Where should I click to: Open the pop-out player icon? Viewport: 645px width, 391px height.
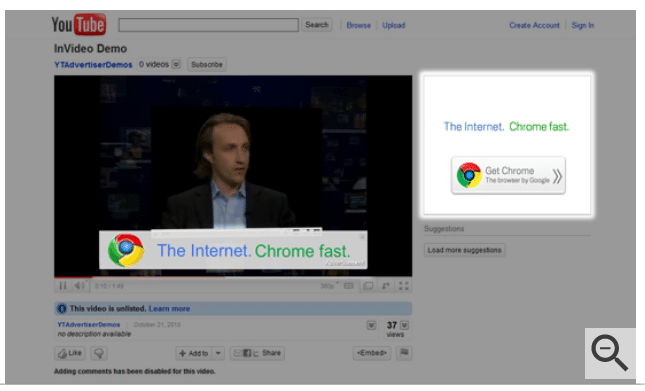[x=386, y=286]
